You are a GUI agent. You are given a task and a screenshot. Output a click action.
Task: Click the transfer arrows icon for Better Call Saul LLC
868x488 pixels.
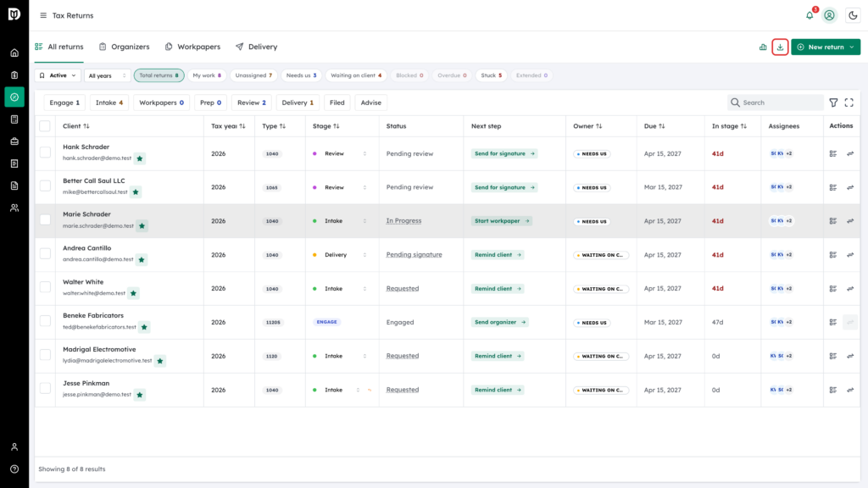tap(850, 187)
